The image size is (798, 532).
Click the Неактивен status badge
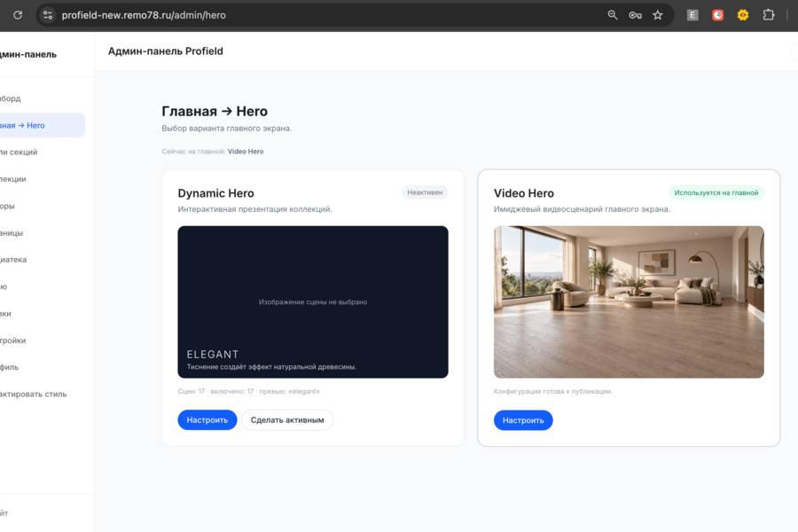[425, 192]
